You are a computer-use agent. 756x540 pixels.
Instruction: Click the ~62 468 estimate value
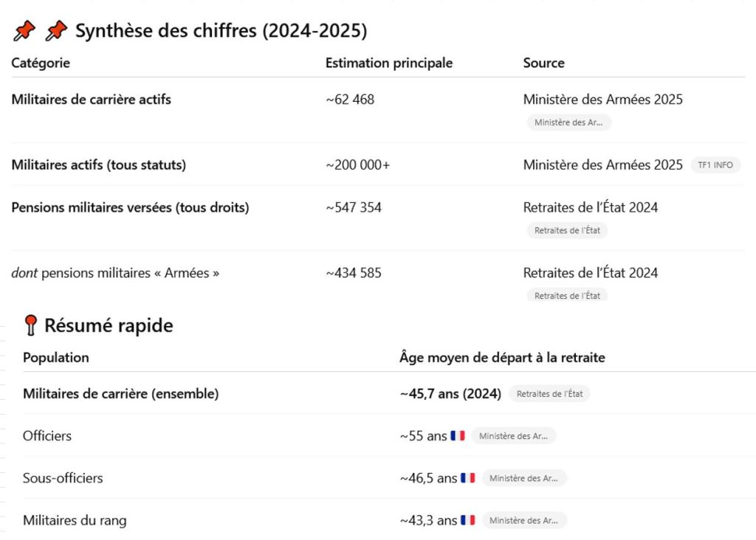350,99
